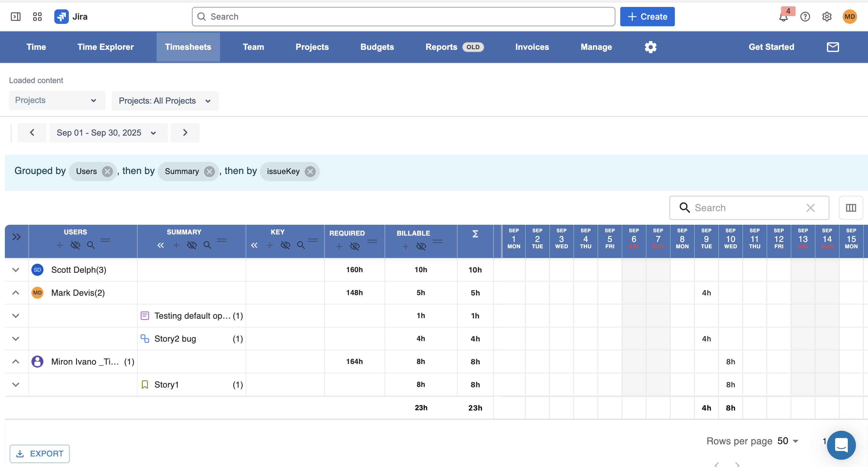The width and height of the screenshot is (868, 467).
Task: Click the envelope icon in the navigation bar
Action: [x=833, y=47]
